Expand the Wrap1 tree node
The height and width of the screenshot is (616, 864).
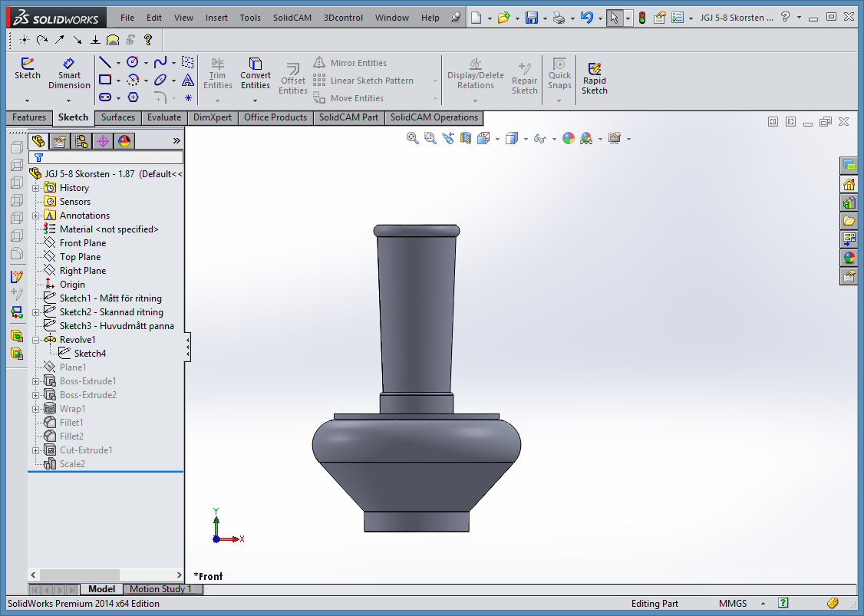[36, 409]
